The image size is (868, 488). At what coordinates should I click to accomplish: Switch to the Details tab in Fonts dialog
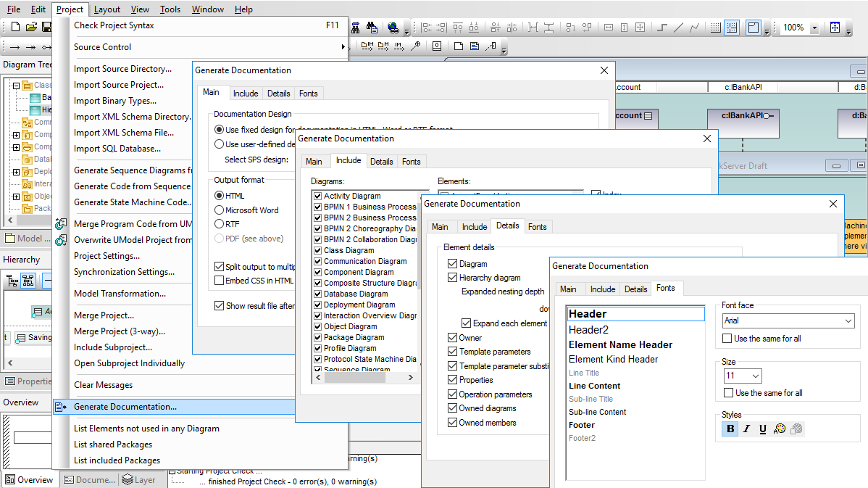pyautogui.click(x=635, y=289)
